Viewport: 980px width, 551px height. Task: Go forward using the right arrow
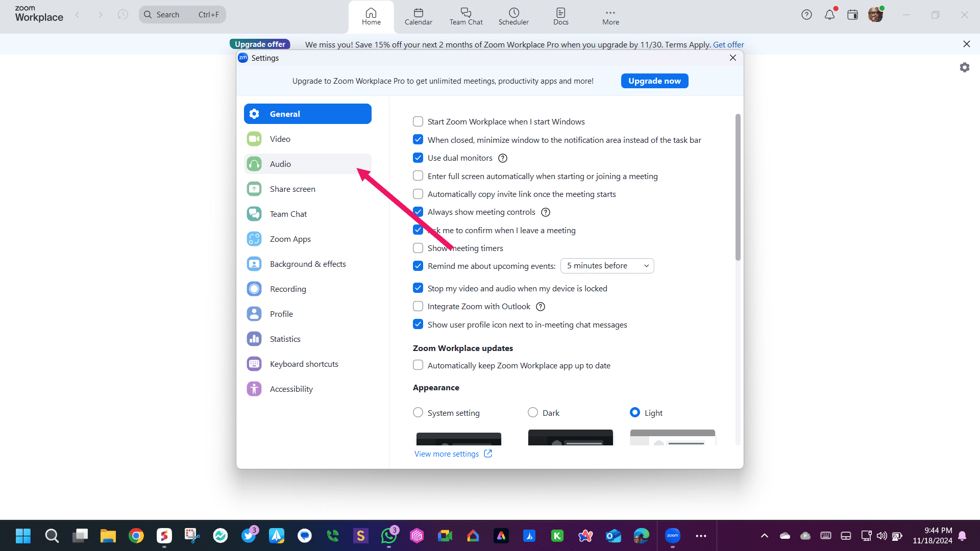(x=101, y=15)
